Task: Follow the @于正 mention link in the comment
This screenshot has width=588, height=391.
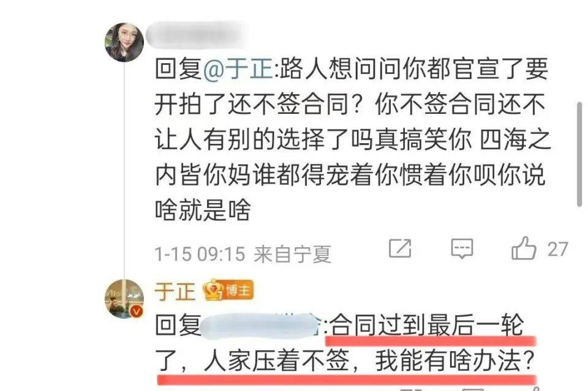Action: pos(238,69)
